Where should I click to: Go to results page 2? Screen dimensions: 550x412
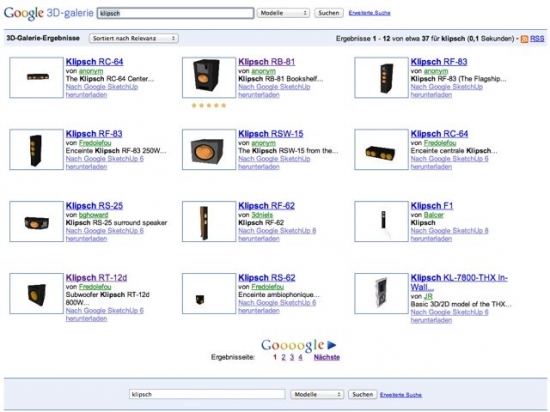click(x=283, y=357)
